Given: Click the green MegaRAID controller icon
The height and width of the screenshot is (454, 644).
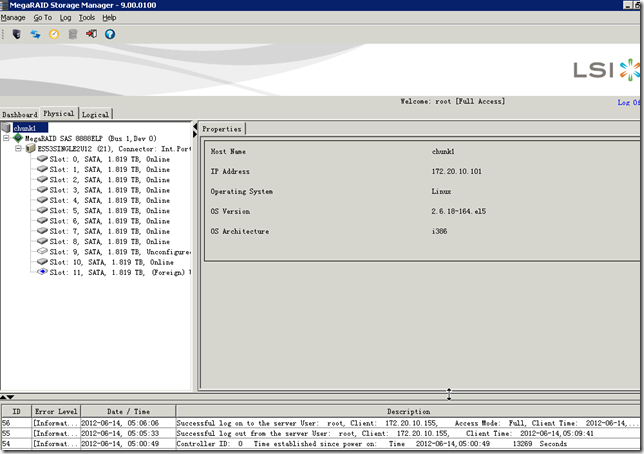Looking at the screenshot, I should (18, 138).
